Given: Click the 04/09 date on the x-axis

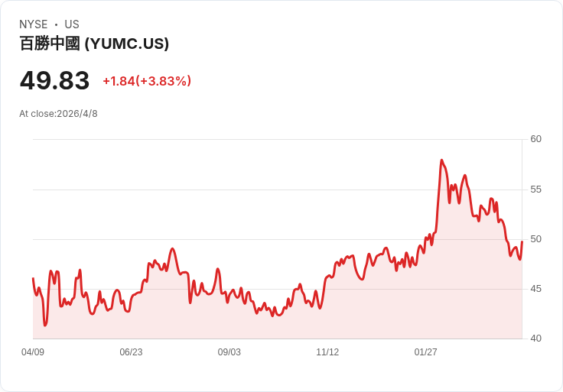Looking at the screenshot, I should coord(33,352).
